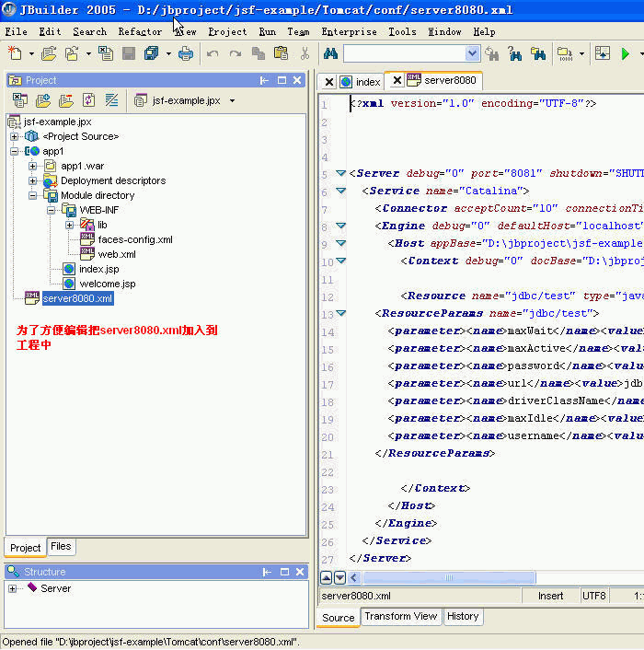Click the editor scroll left arrow
Screen dimensions: 644x650
[354, 577]
